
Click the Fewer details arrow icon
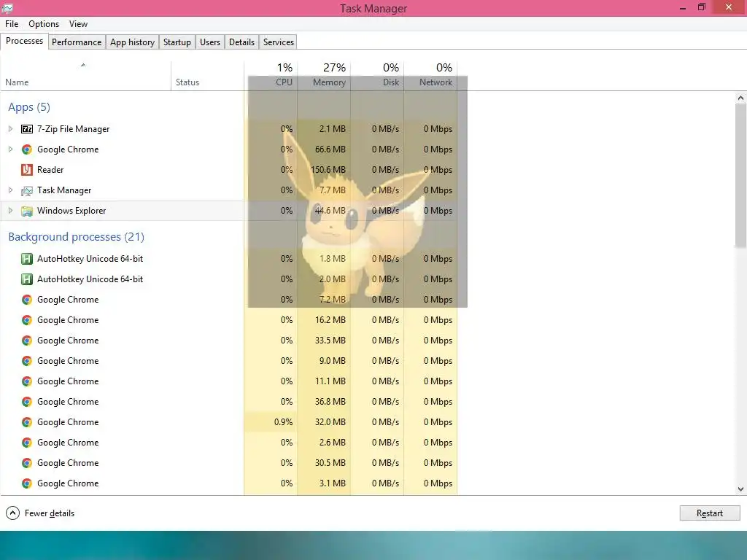[x=13, y=513]
